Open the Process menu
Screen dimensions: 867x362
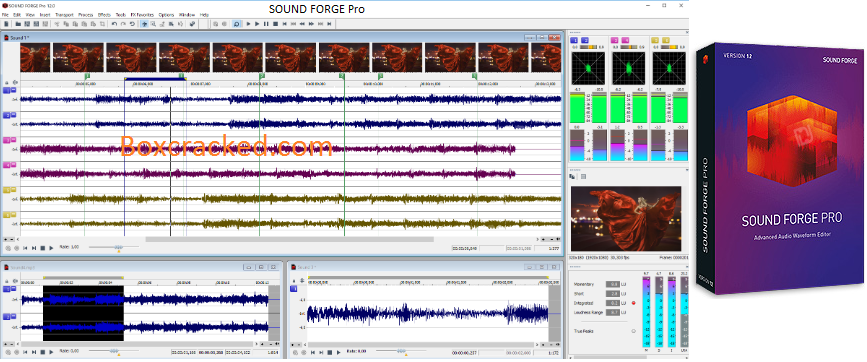point(86,14)
